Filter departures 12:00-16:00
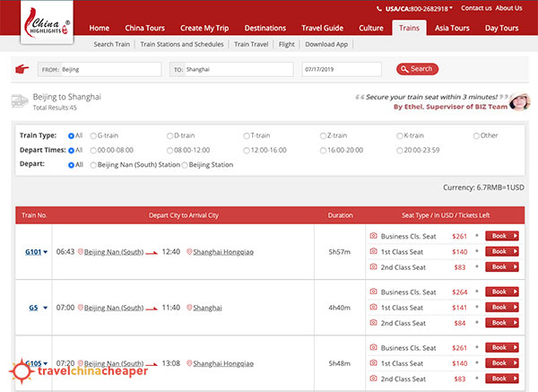This screenshot has height=392, width=538. (x=247, y=151)
